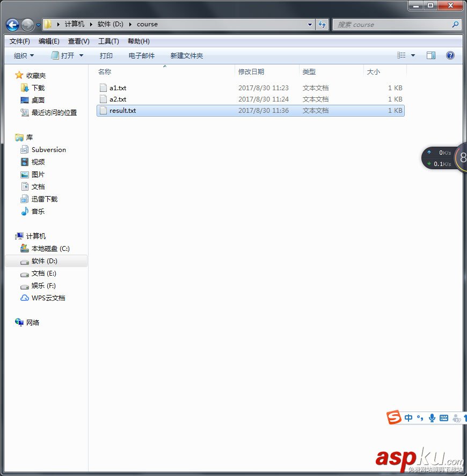Click the Sogou Pinyin "S" logo icon
The width and height of the screenshot is (467, 476).
coord(393,417)
